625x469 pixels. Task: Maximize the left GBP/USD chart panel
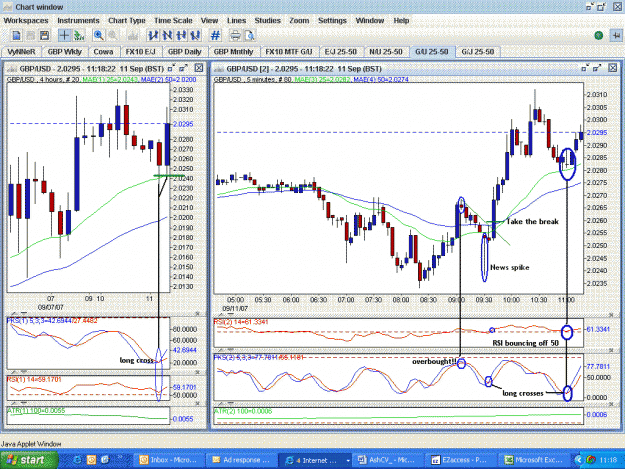coord(184,68)
